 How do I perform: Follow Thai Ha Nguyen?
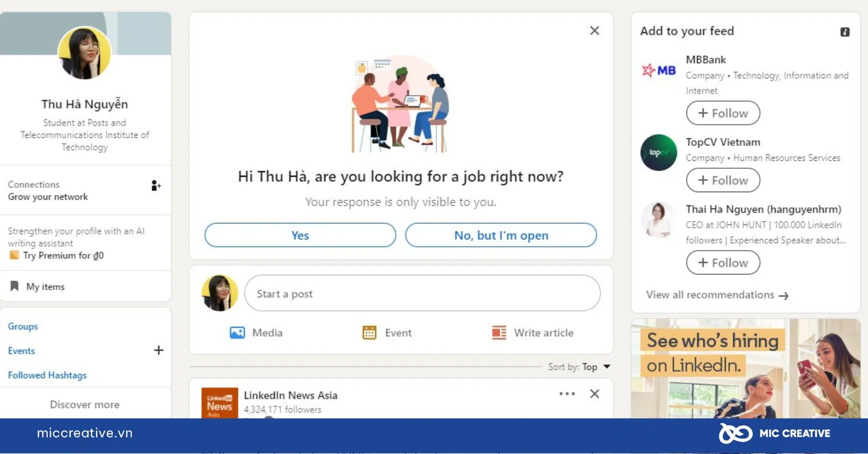click(x=723, y=263)
